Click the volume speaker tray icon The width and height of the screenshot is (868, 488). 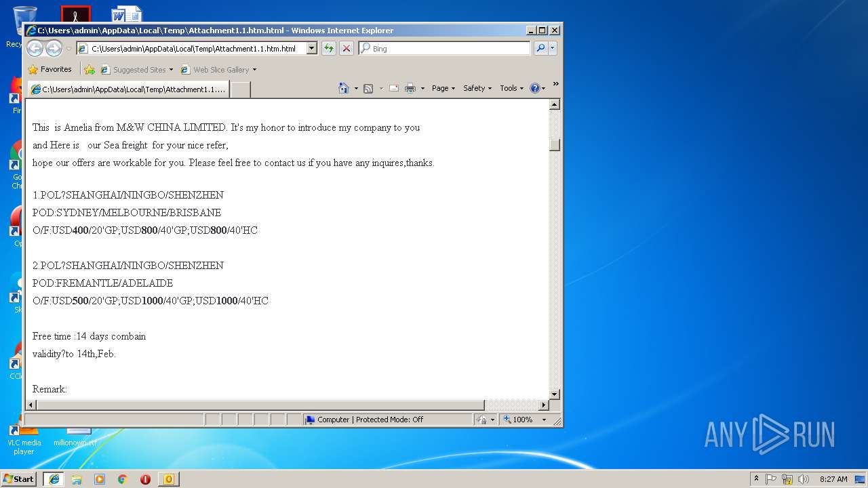(x=804, y=479)
